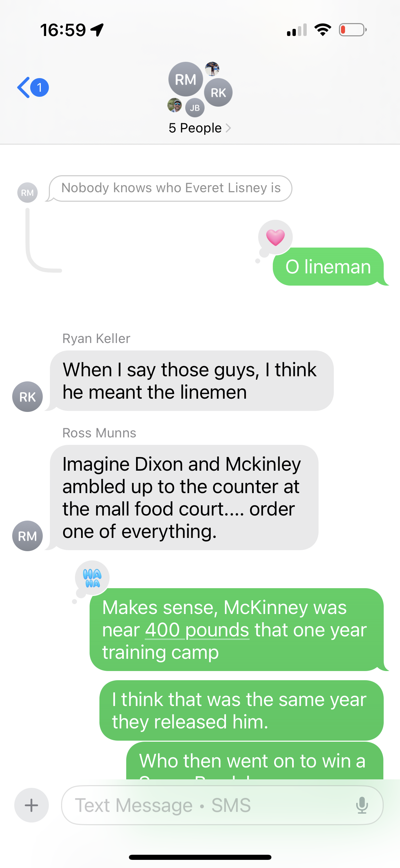Tap the O lineman message bubble
The image size is (400, 868).
(328, 267)
